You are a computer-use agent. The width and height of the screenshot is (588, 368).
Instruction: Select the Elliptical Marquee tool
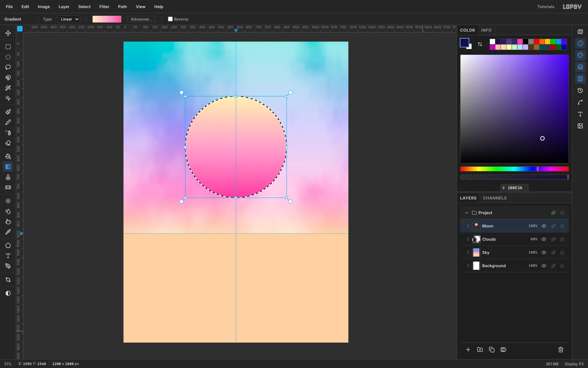point(8,57)
